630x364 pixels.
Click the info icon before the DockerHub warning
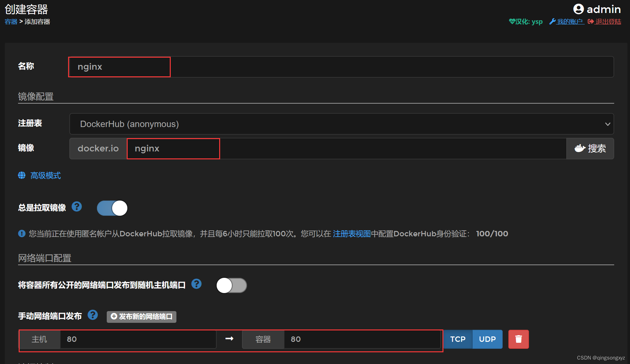[22, 233]
